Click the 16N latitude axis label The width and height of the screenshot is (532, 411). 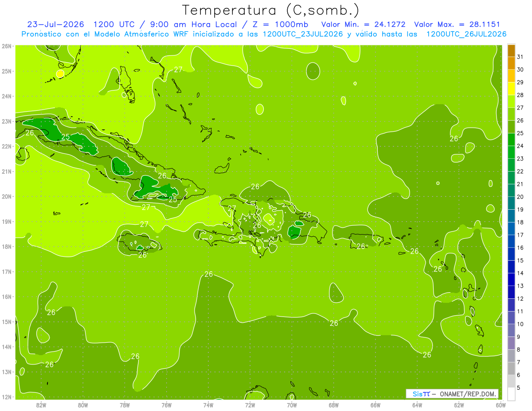6,297
